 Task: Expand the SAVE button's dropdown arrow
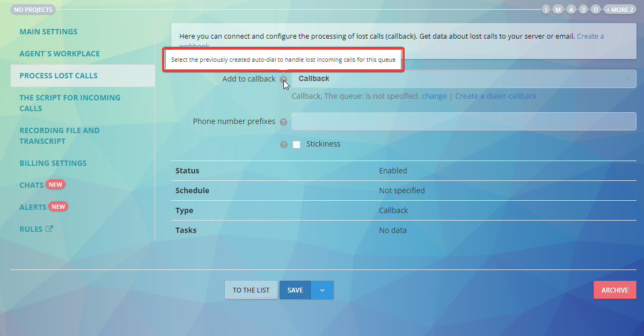pos(322,290)
